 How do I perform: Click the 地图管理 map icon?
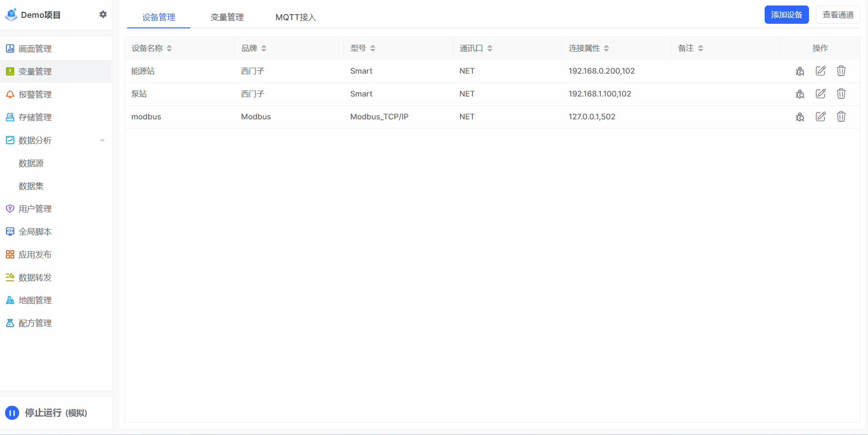(x=10, y=300)
